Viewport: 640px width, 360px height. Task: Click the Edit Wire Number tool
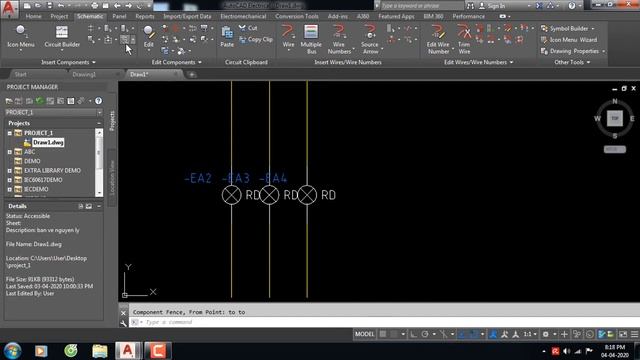click(x=438, y=39)
